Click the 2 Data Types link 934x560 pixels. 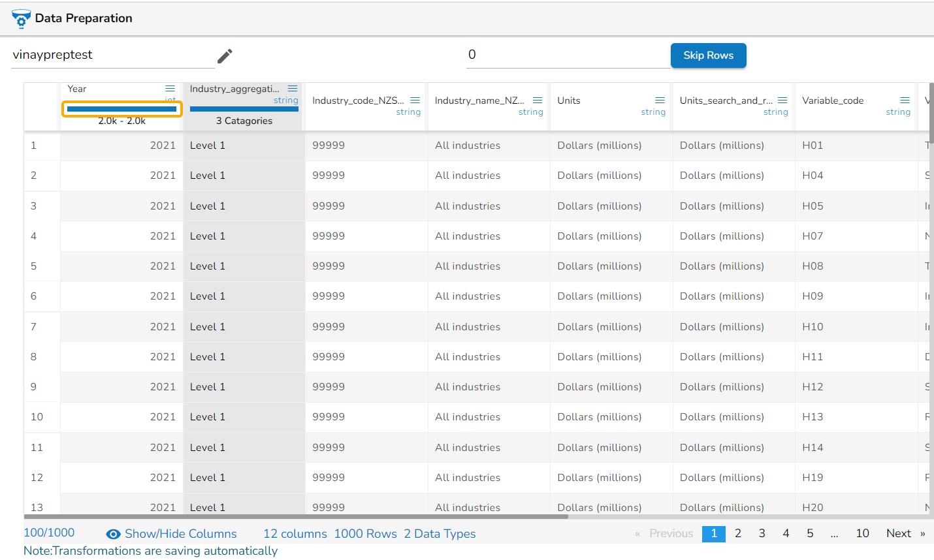[x=440, y=534]
